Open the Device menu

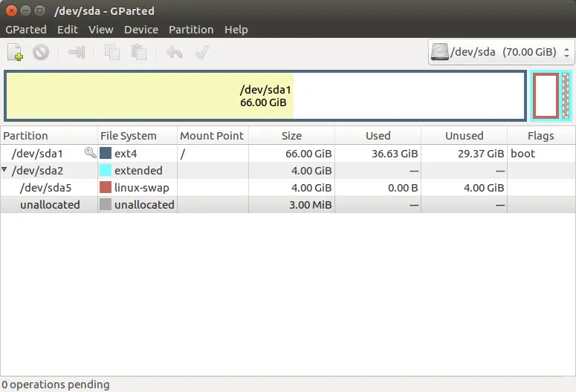[x=141, y=30]
